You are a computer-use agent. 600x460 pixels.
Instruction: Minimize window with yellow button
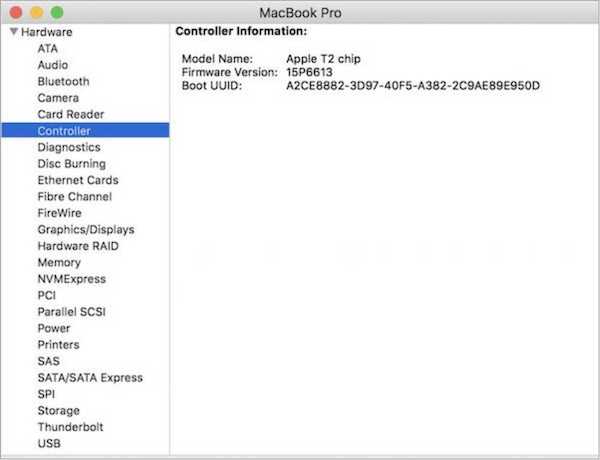[37, 12]
